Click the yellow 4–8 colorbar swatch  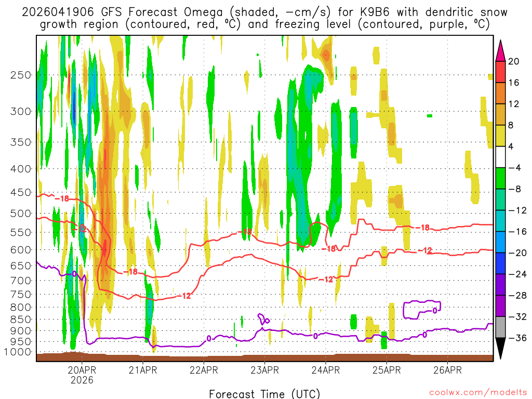pos(500,136)
